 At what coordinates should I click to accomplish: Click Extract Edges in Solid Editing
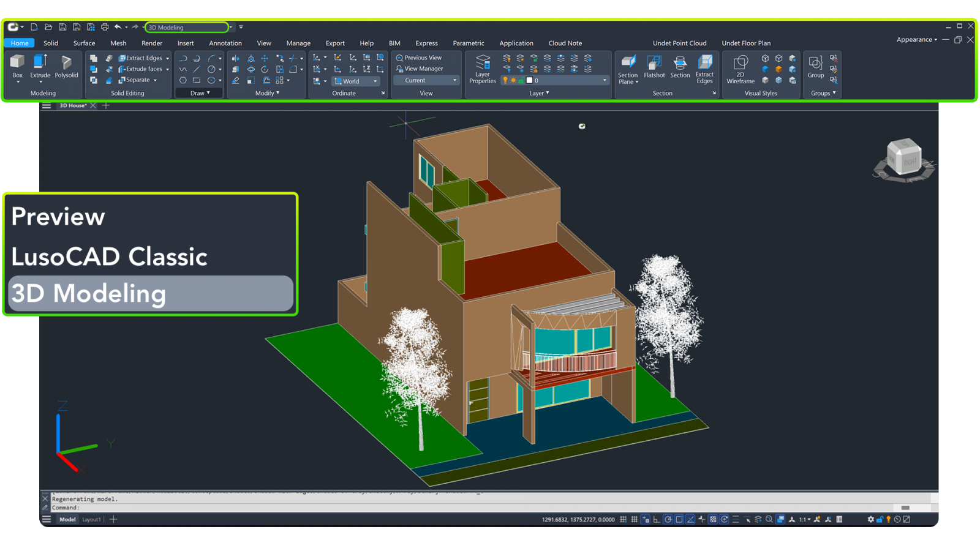(140, 58)
